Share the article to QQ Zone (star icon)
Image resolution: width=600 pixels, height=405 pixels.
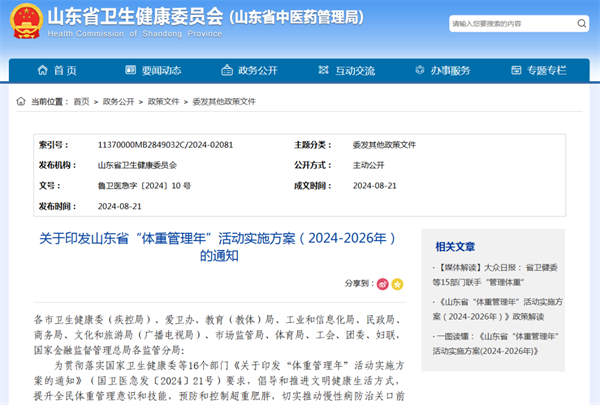(396, 284)
